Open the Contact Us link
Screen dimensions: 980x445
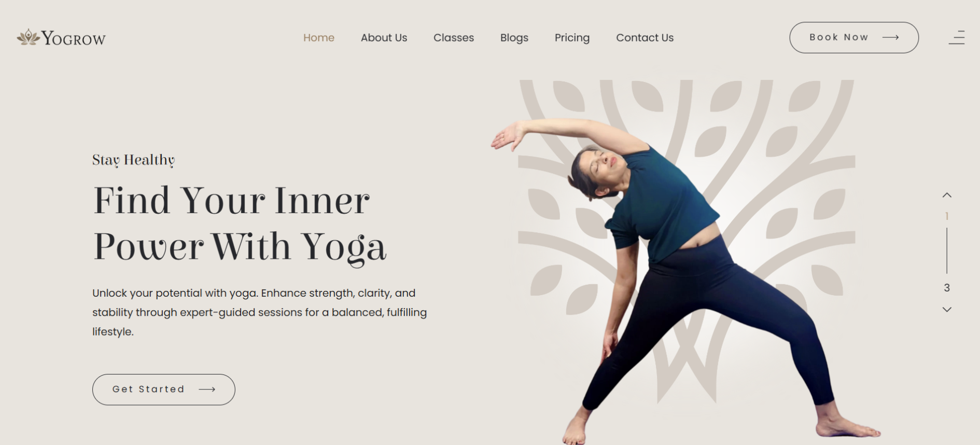click(x=645, y=38)
